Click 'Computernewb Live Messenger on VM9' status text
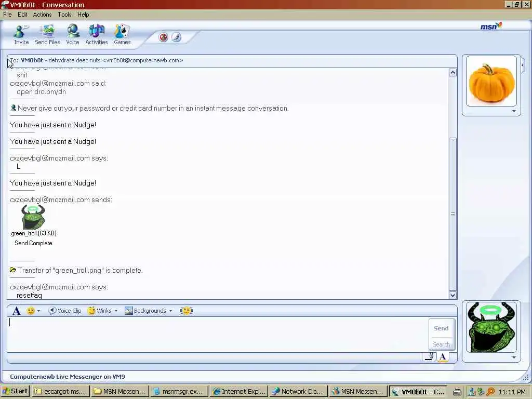 tap(67, 376)
